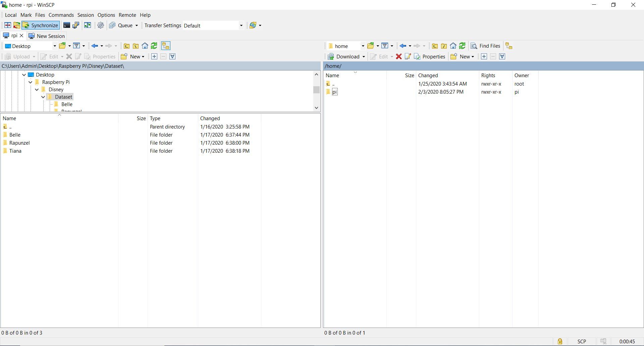The image size is (644, 346).
Task: Go to remote parent directory icon
Action: pyautogui.click(x=435, y=46)
